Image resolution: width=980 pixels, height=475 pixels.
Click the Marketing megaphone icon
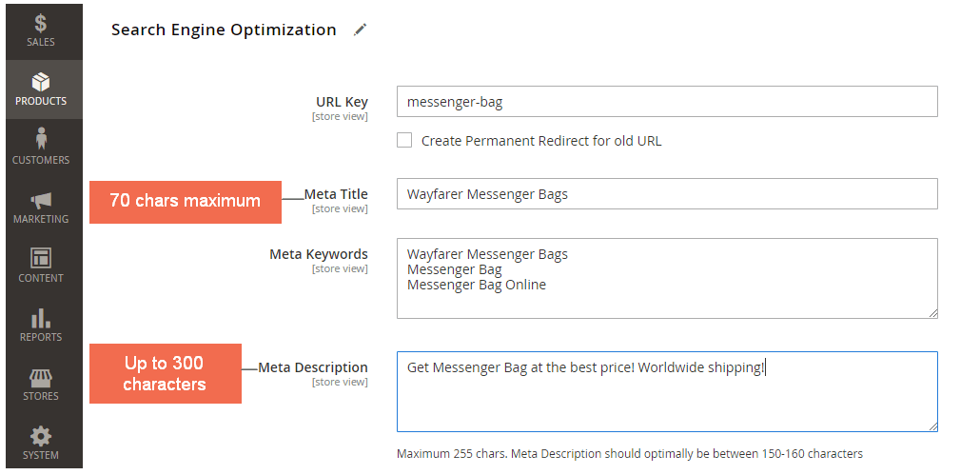tap(41, 200)
